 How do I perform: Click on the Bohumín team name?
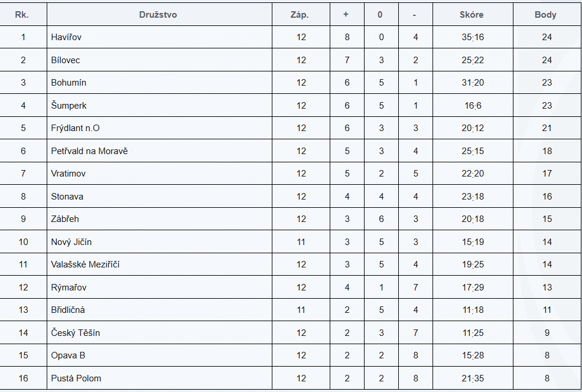point(69,83)
